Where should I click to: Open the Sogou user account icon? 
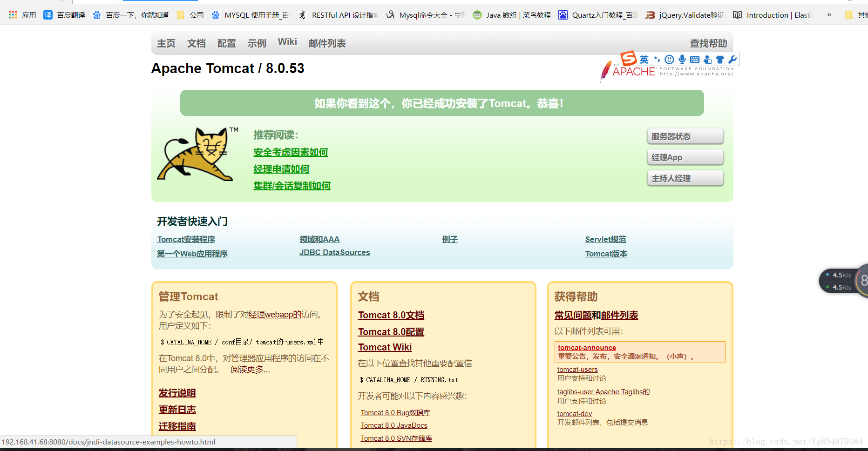click(707, 60)
